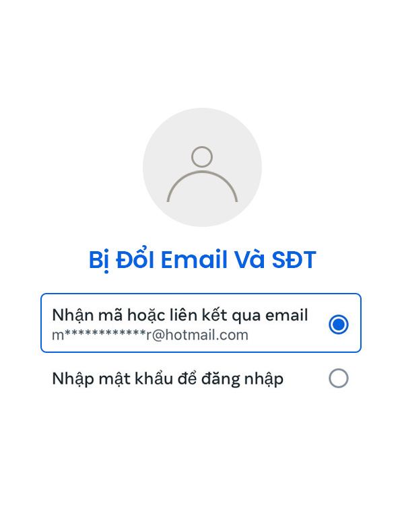Click the "đăng nhập" words in second option
Viewport: 404px width, 532px height.
point(242,378)
